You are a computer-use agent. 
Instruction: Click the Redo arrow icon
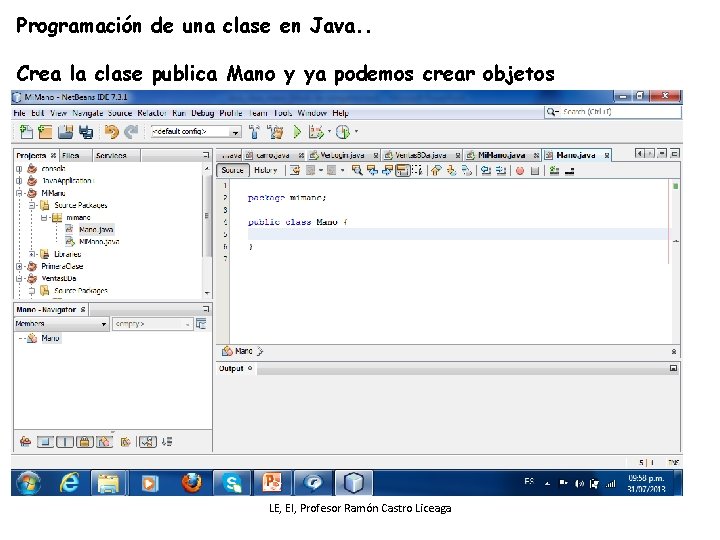coord(131,132)
